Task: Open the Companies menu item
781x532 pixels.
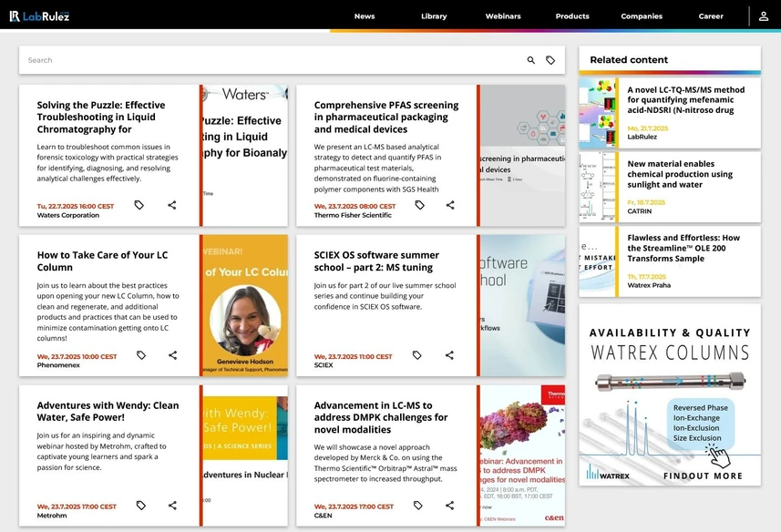Action: (x=641, y=15)
